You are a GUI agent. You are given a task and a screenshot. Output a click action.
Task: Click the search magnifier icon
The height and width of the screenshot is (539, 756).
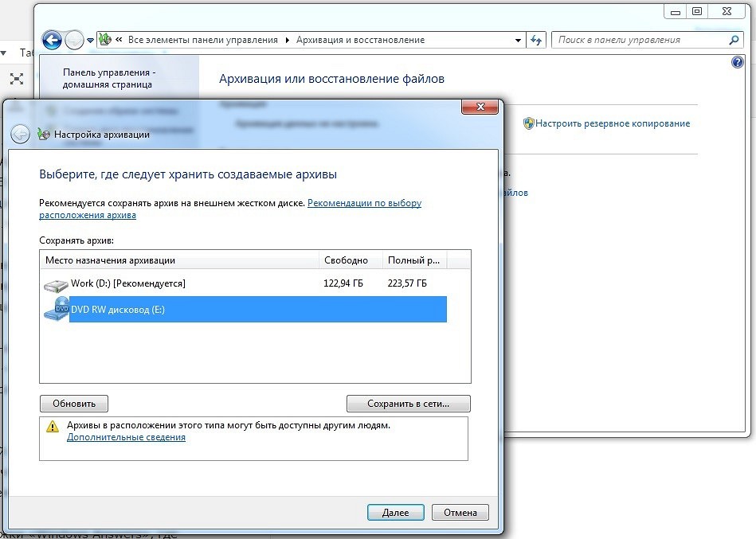tap(734, 40)
